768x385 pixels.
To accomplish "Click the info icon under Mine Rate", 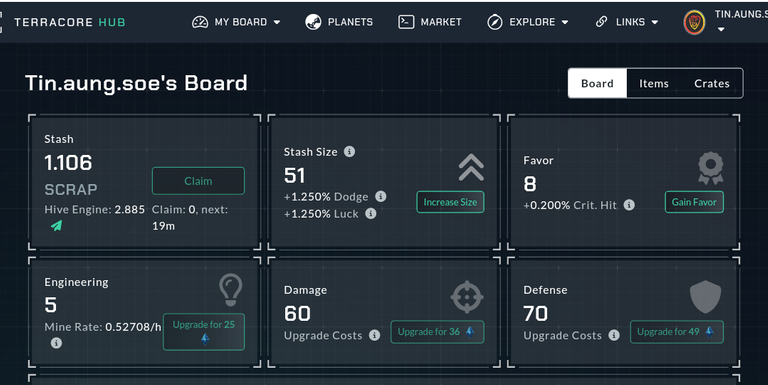I will click(56, 343).
